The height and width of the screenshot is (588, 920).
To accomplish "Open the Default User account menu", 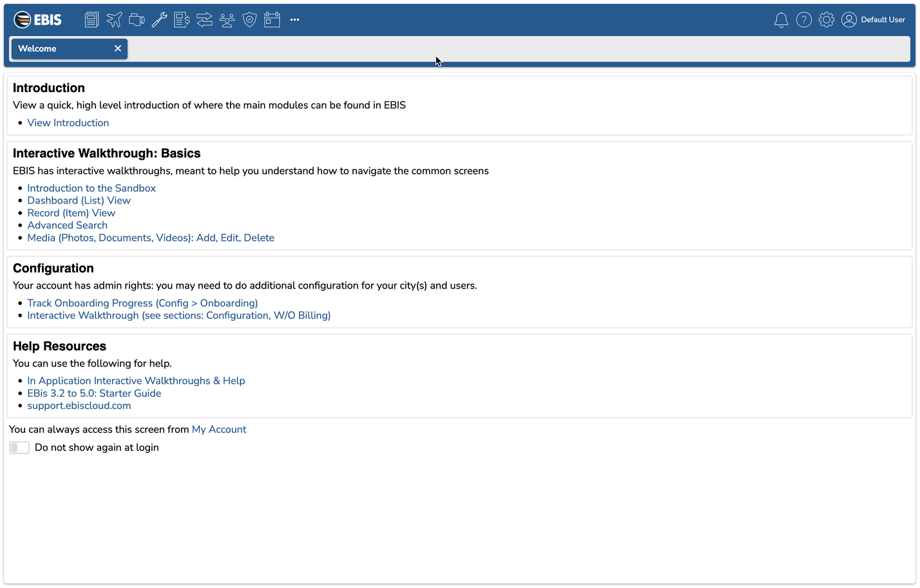I will pos(873,20).
